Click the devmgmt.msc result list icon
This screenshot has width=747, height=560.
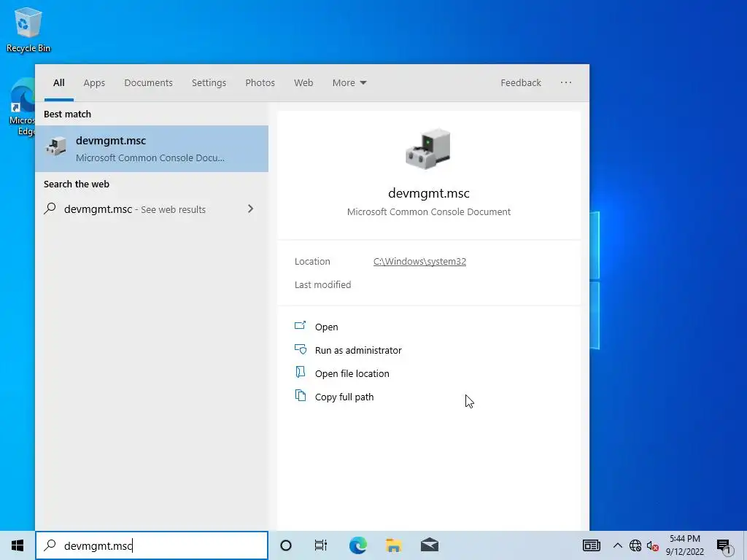point(55,147)
